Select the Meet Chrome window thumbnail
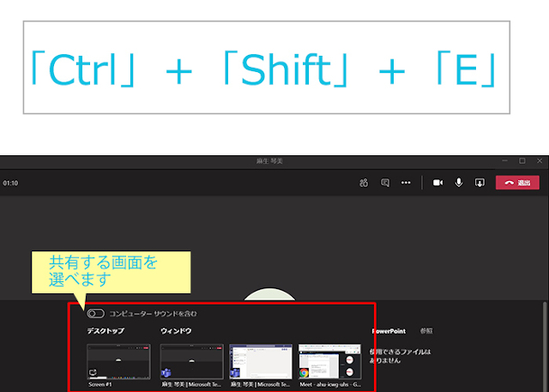 point(329,362)
